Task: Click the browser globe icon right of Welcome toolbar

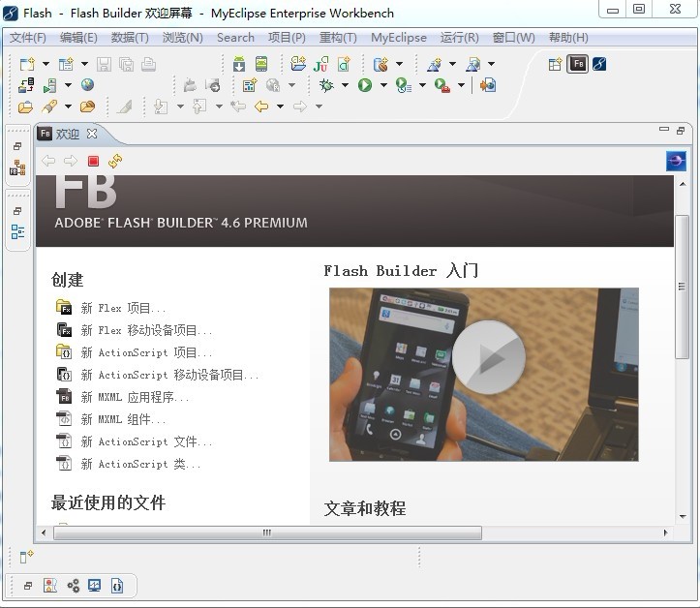Action: [x=676, y=161]
